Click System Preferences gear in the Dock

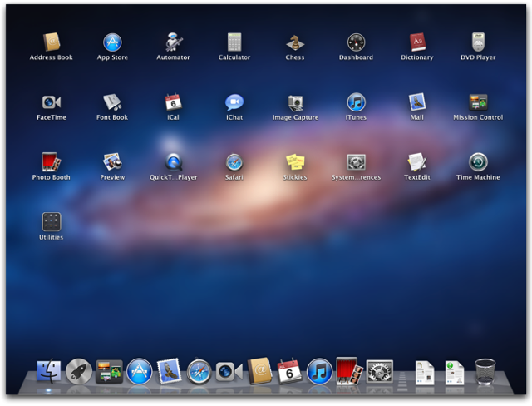point(380,372)
